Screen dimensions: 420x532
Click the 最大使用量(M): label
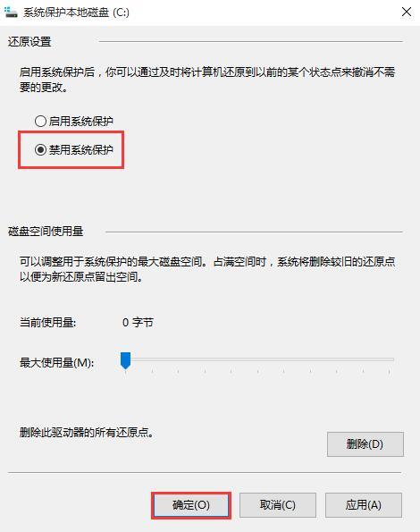[x=56, y=363]
